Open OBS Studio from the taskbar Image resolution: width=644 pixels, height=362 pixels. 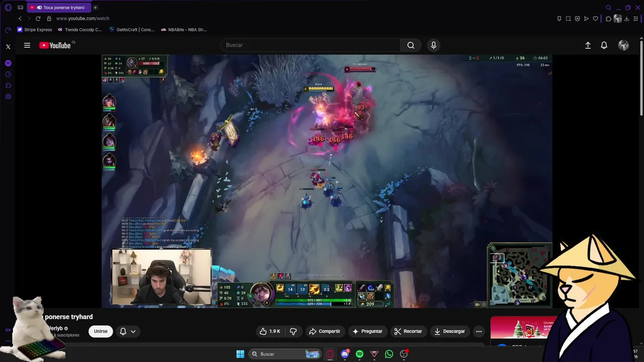(x=404, y=354)
